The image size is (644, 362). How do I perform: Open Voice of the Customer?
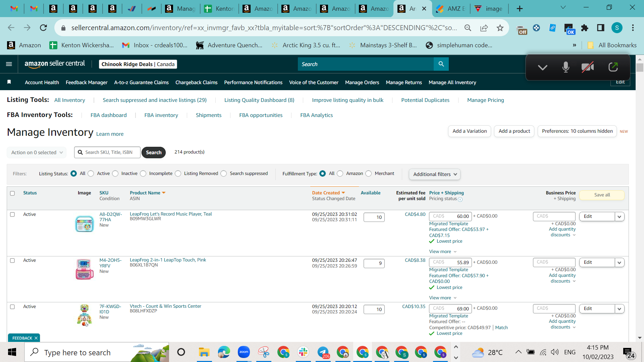tap(314, 82)
